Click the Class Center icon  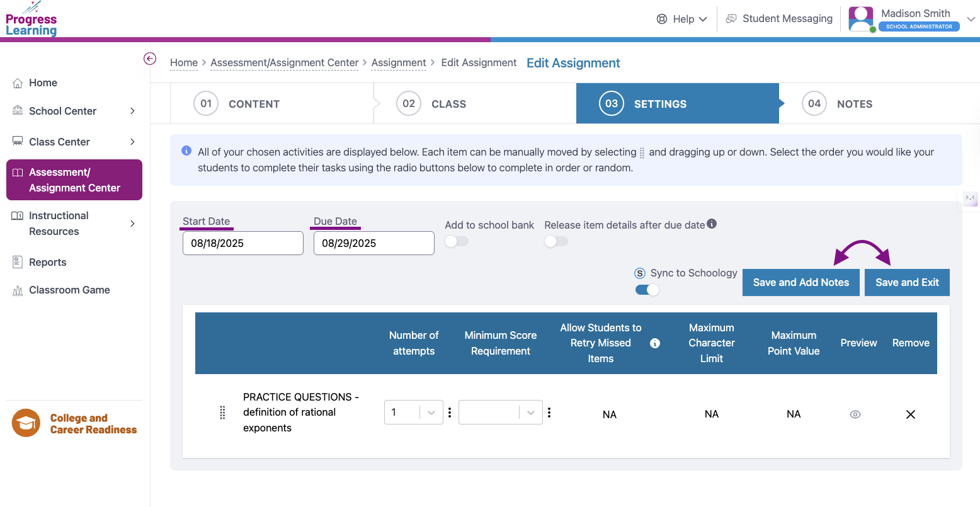coord(18,142)
